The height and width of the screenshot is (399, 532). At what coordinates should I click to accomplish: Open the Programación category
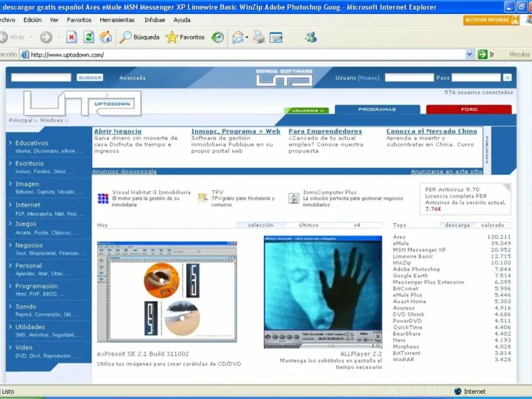coord(37,286)
